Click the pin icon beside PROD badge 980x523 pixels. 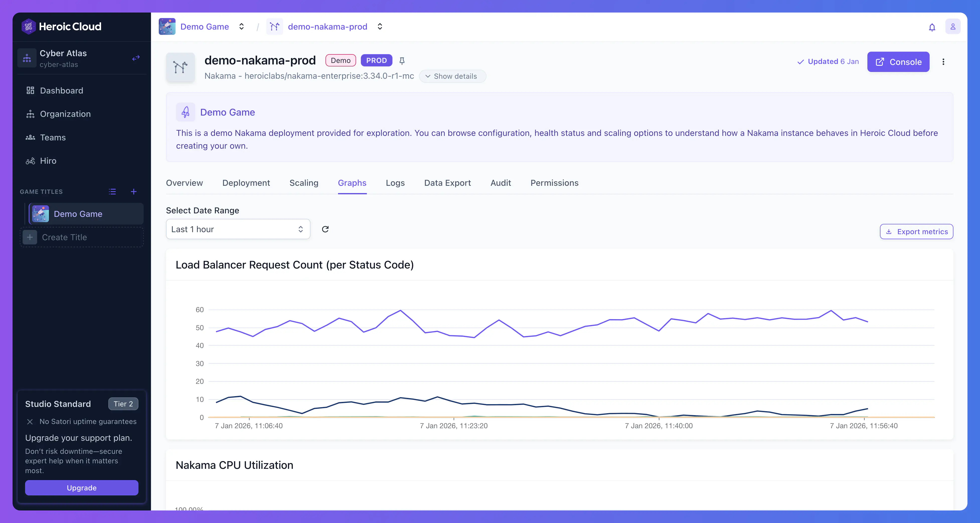tap(402, 60)
